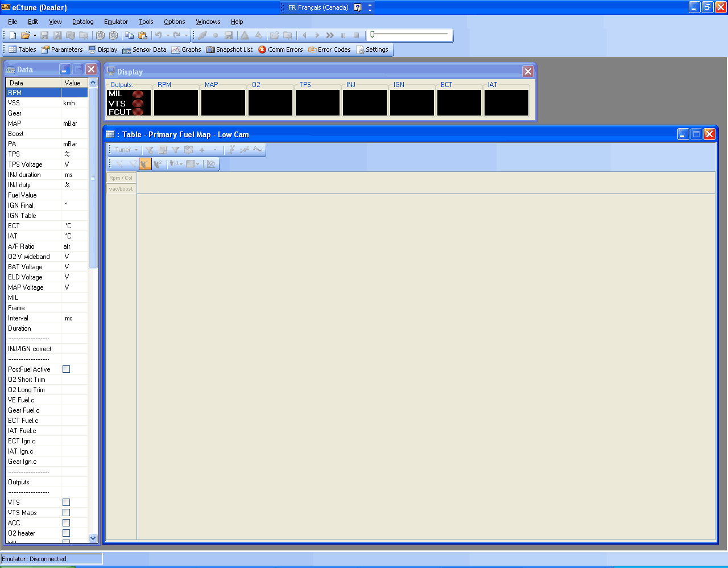Click the minus decrease icon in table toolbar
This screenshot has height=568, width=728.
pos(215,150)
